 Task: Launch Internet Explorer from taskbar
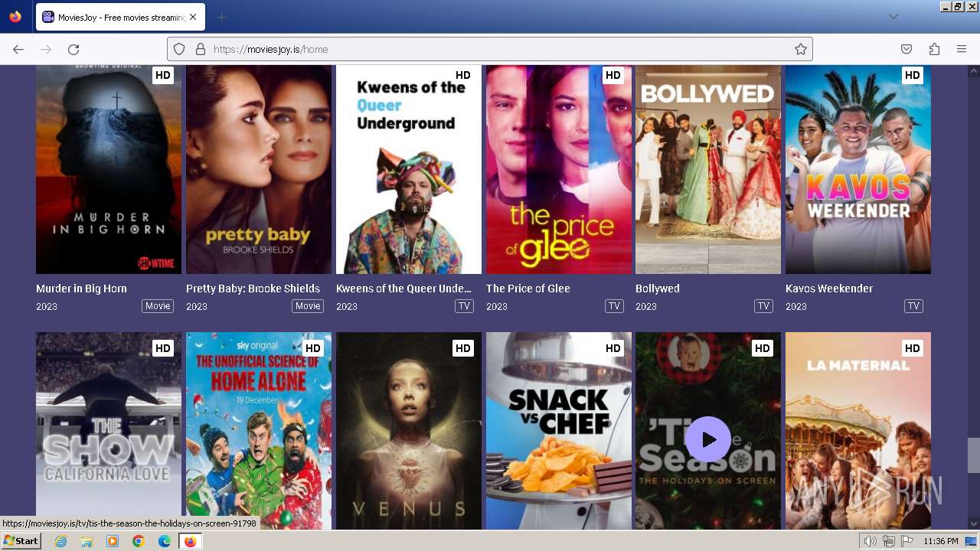click(60, 541)
